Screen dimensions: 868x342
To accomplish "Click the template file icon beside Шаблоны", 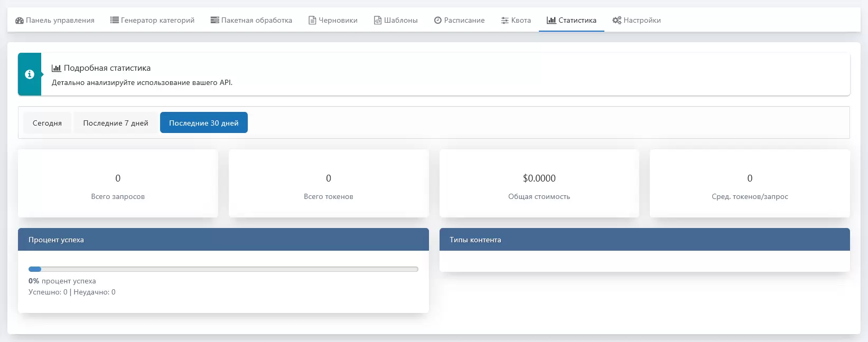I will tap(378, 20).
